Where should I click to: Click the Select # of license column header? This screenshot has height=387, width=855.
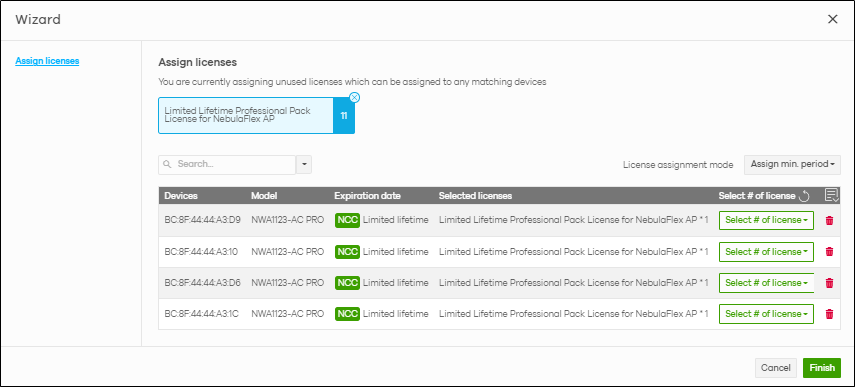point(757,196)
